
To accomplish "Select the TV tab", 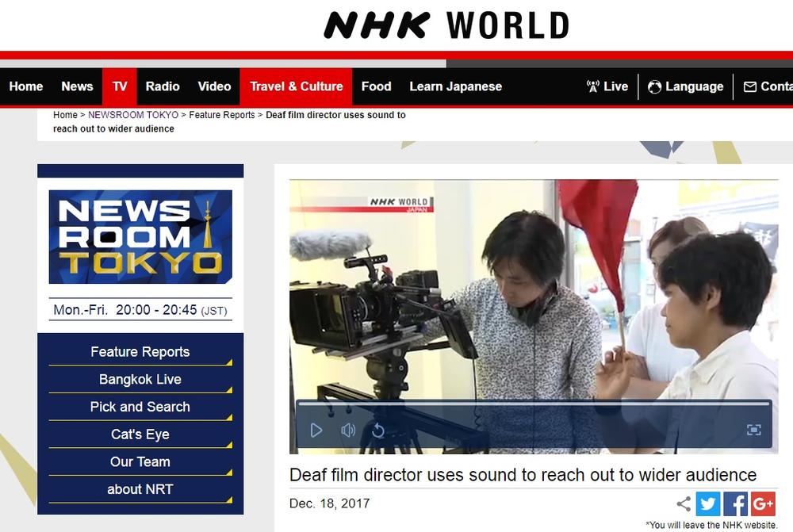I will (x=120, y=86).
